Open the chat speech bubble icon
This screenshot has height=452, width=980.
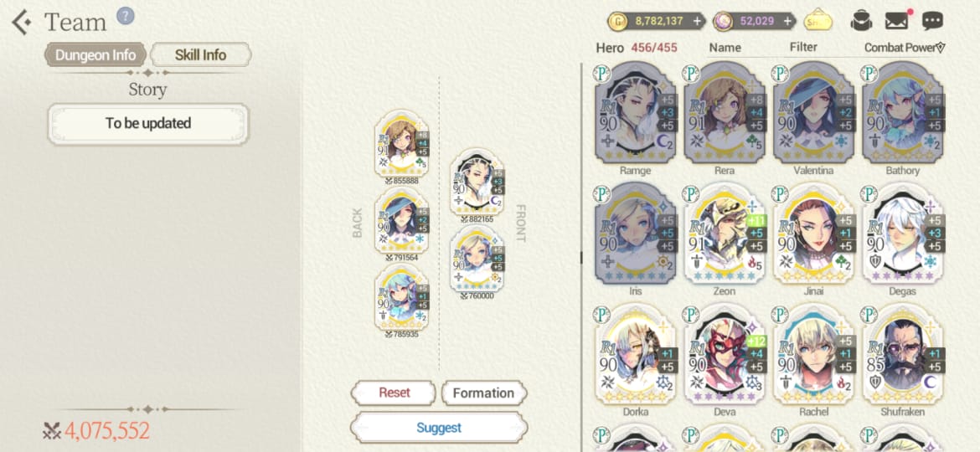point(932,21)
